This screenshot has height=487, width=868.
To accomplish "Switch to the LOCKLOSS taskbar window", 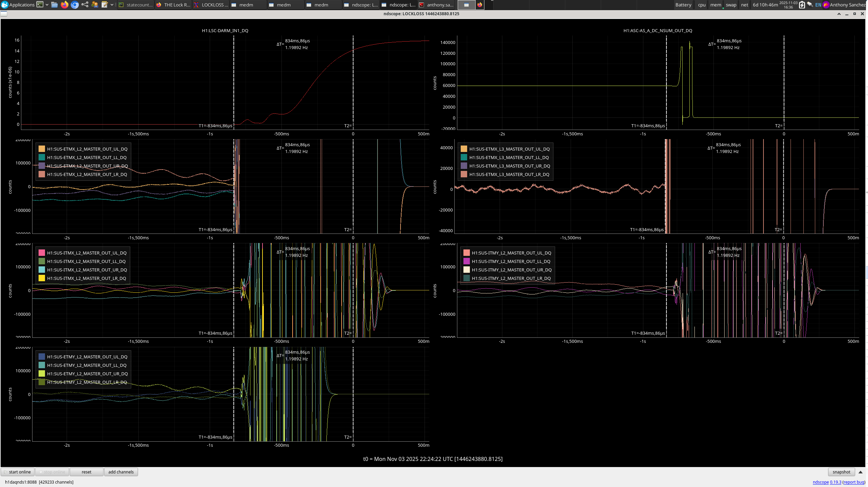I will tap(211, 5).
